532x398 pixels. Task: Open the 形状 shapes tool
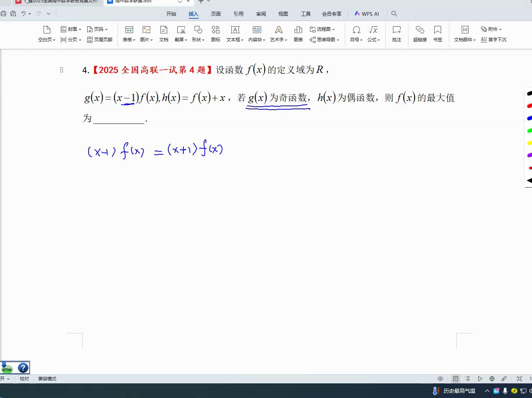[x=198, y=30]
